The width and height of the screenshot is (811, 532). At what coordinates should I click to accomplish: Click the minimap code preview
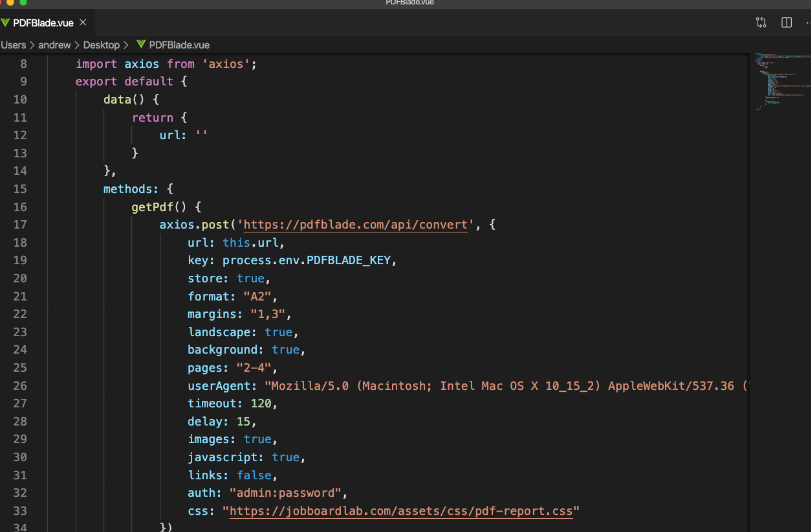coord(782,81)
